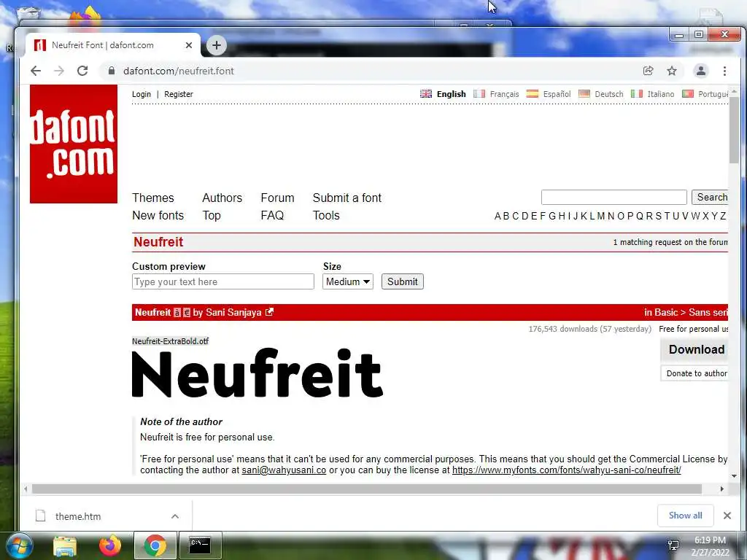Open Windows Explorer from the taskbar
This screenshot has width=747, height=560.
65,545
